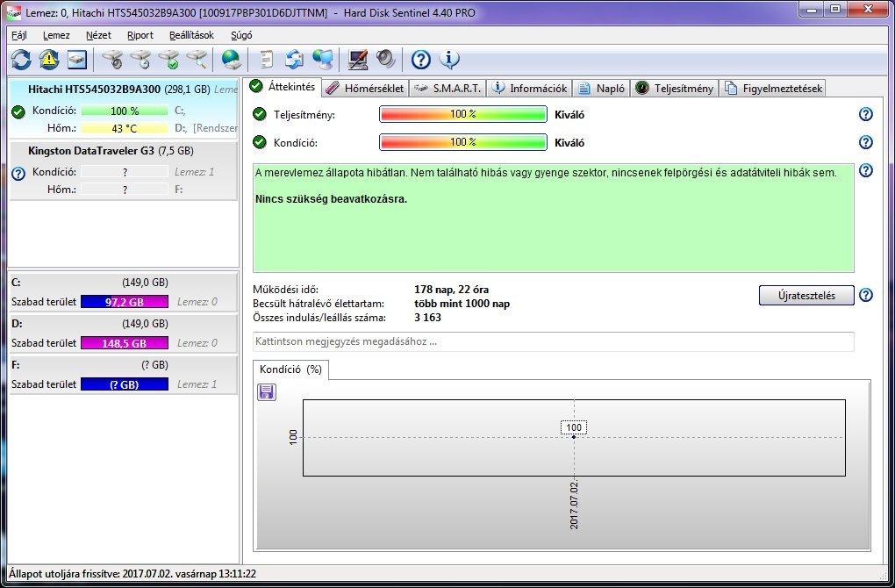
Task: Click the computer with screwdriver configuration icon
Action: click(358, 60)
